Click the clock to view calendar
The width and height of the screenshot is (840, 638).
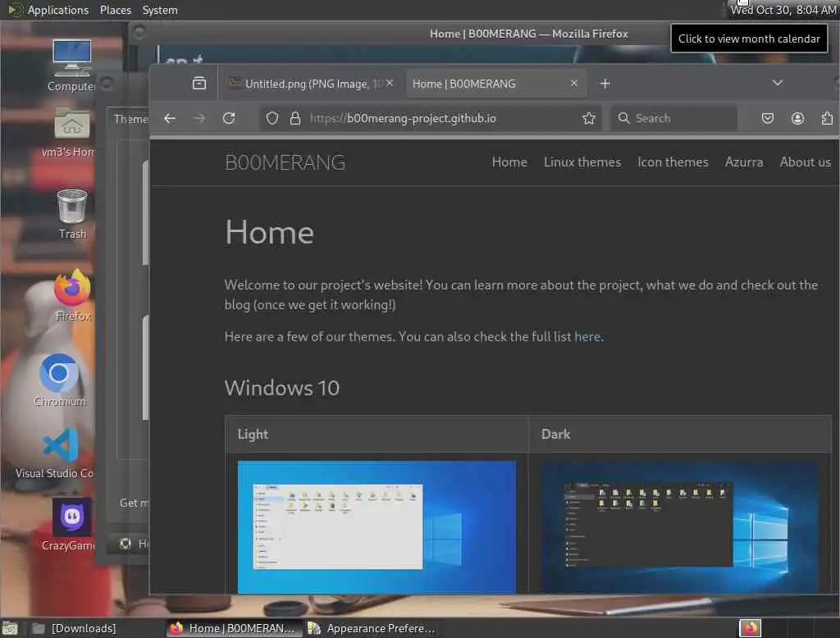tap(783, 10)
